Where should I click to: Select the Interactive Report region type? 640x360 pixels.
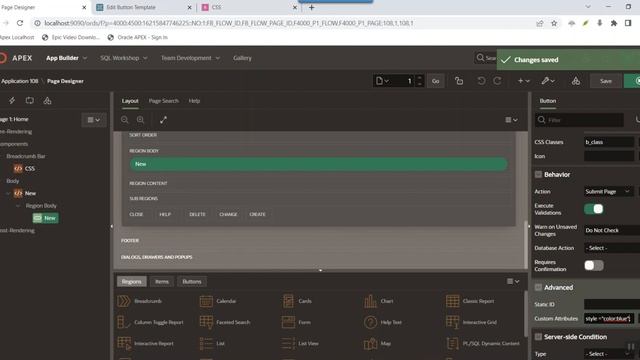[145, 344]
